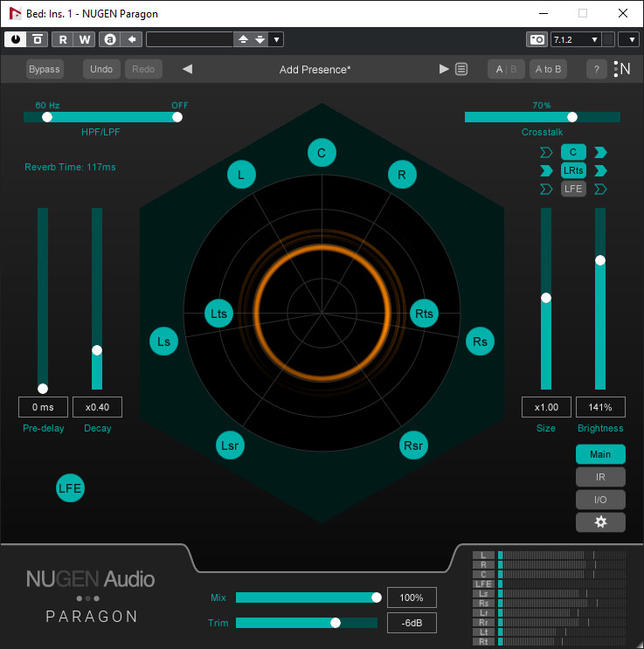Open the far-right host menu dropdown

click(628, 39)
